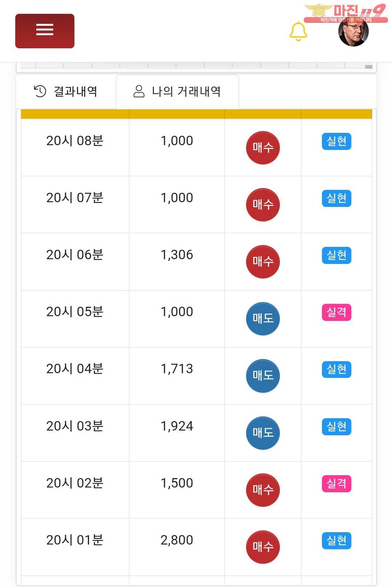Open the red hamburger menu
Screen dimensions: 392x587
point(45,31)
